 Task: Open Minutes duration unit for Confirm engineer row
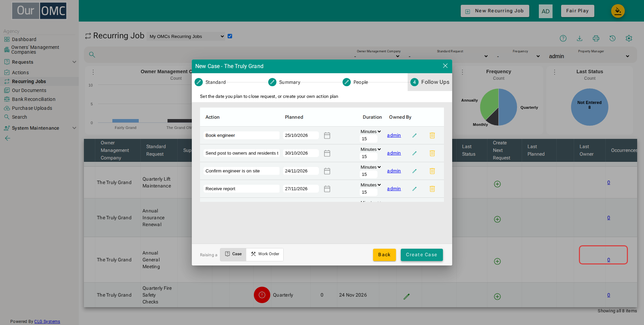click(x=371, y=167)
